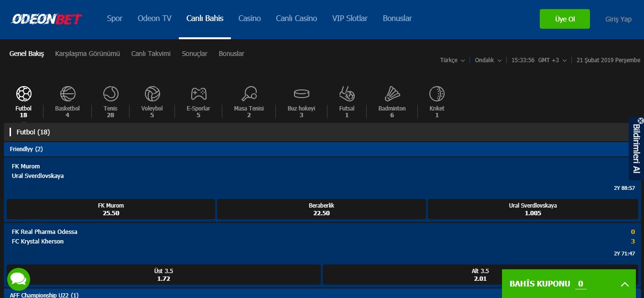
Task: Close the Bildirimleri Al notification tab
Action: point(641,121)
